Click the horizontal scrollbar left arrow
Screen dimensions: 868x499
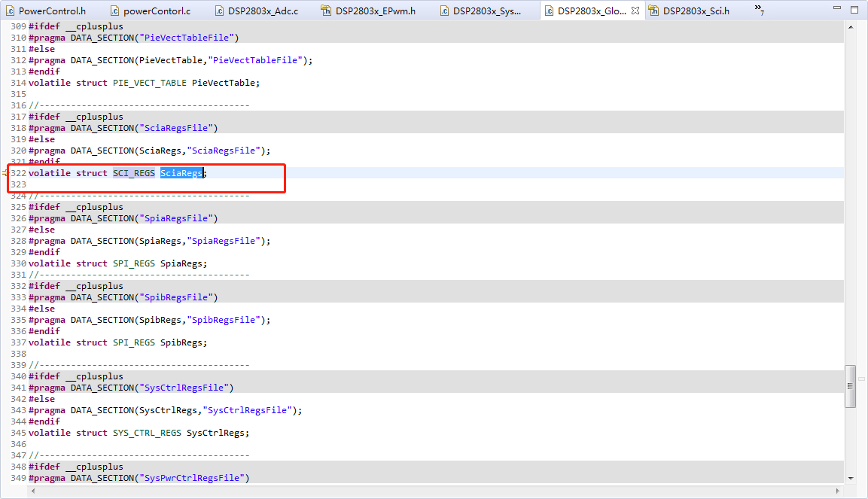pos(32,491)
